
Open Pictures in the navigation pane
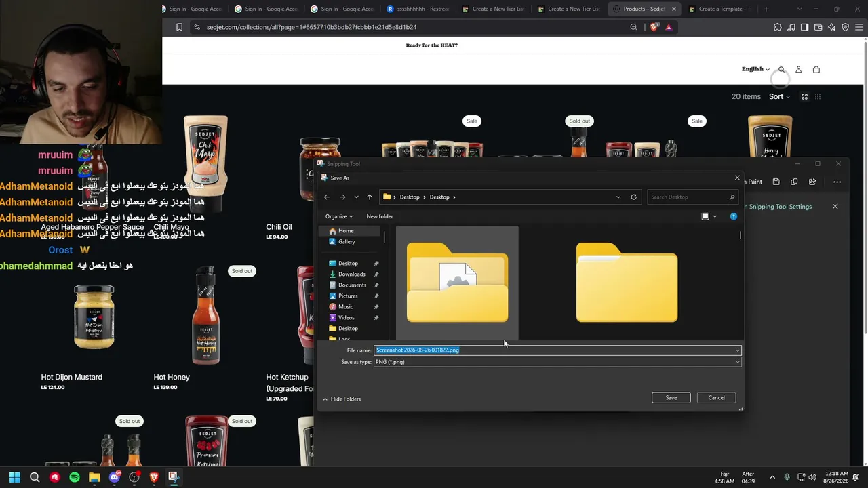[348, 296]
